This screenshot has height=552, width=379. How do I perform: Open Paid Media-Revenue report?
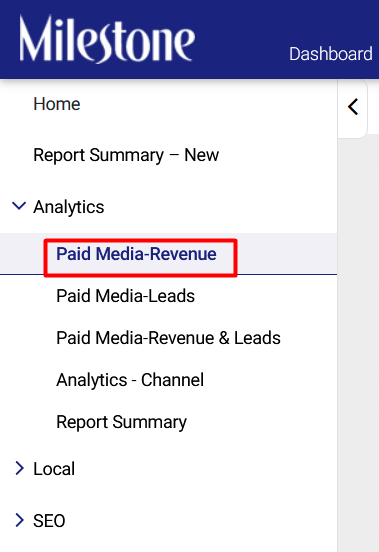tap(136, 254)
